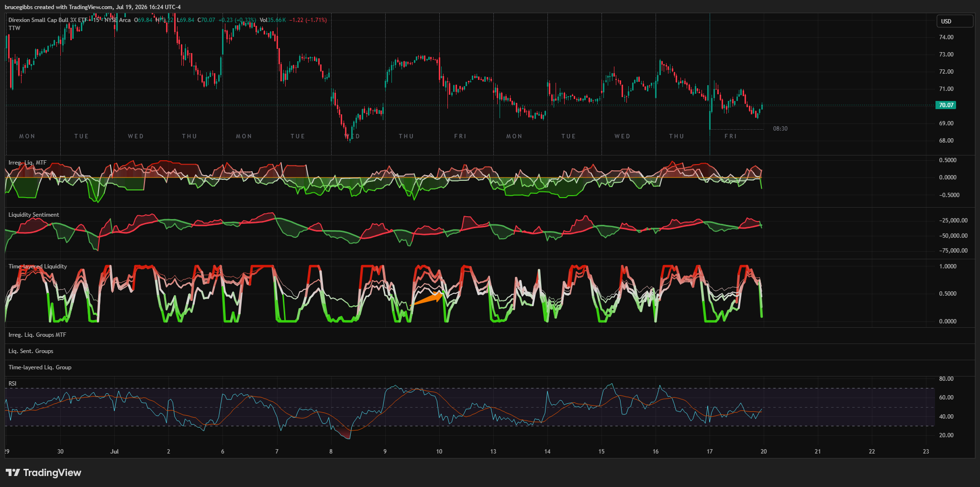Viewport: 980px width, 487px height.
Task: Select the 68.00 price axis level
Action: [x=946, y=141]
